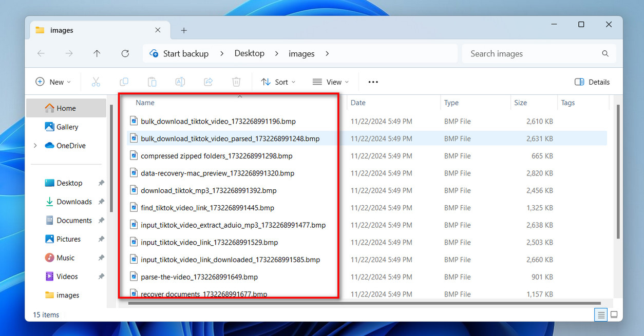644x336 pixels.
Task: Expand chevron after images breadcrumb
Action: pyautogui.click(x=327, y=53)
